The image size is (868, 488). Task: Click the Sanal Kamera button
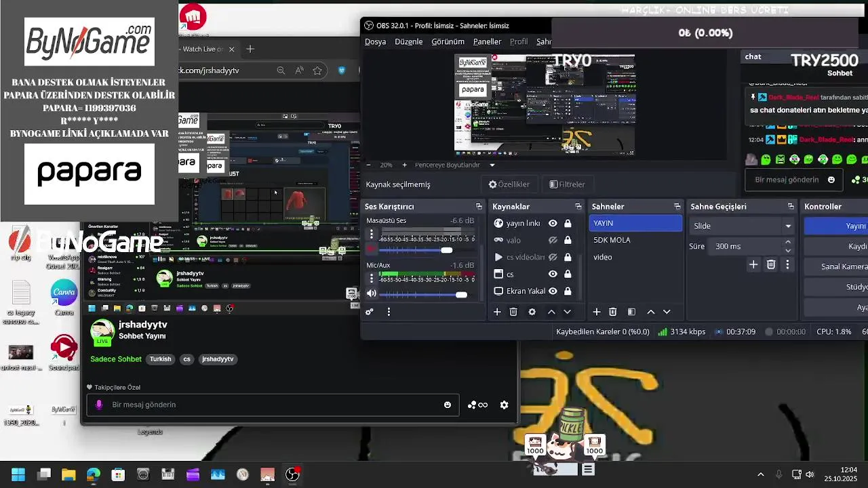[836, 266]
